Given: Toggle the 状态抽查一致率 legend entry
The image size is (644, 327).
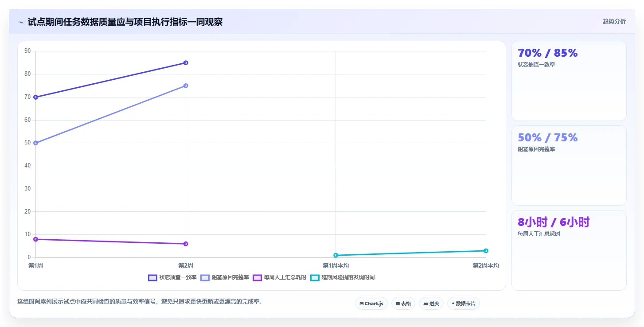Looking at the screenshot, I should [172, 277].
